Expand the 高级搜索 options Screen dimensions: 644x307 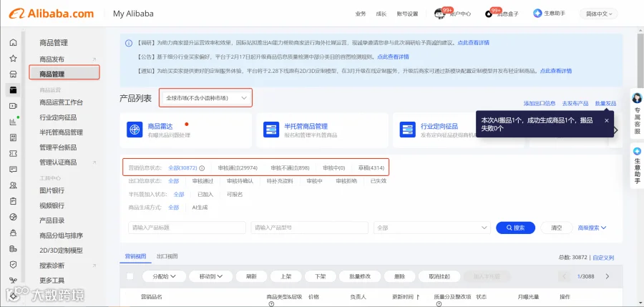[x=592, y=228]
